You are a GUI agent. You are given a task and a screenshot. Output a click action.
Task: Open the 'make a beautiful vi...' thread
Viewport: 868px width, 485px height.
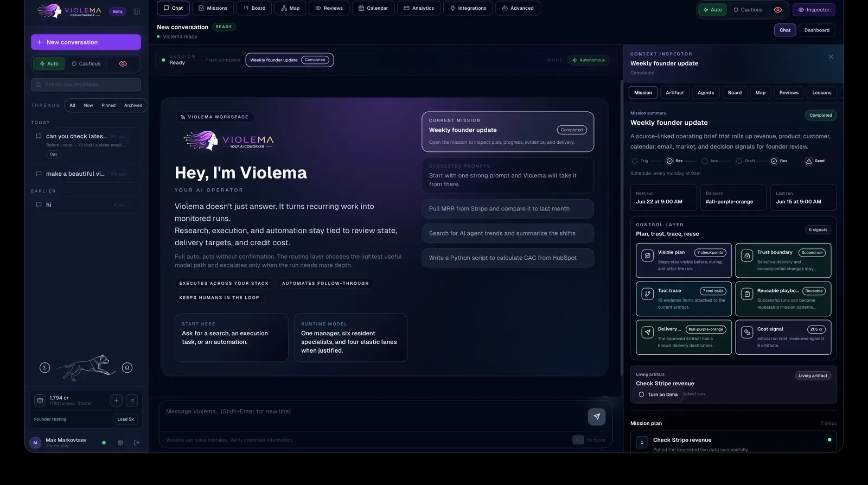coord(86,174)
